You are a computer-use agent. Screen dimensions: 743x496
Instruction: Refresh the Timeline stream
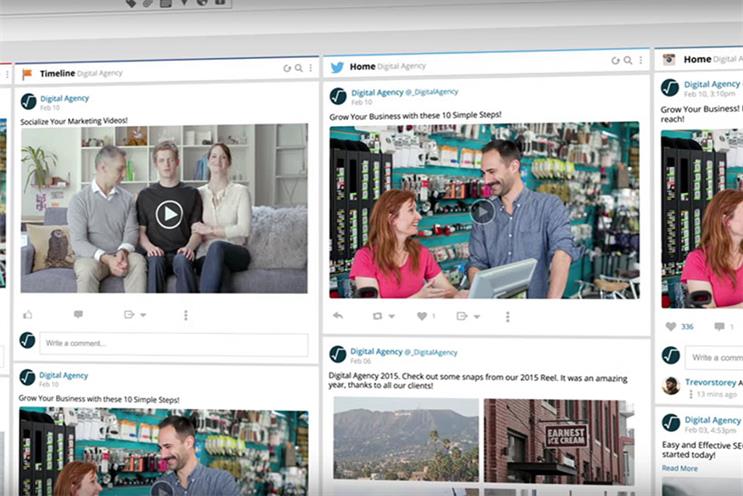point(287,68)
